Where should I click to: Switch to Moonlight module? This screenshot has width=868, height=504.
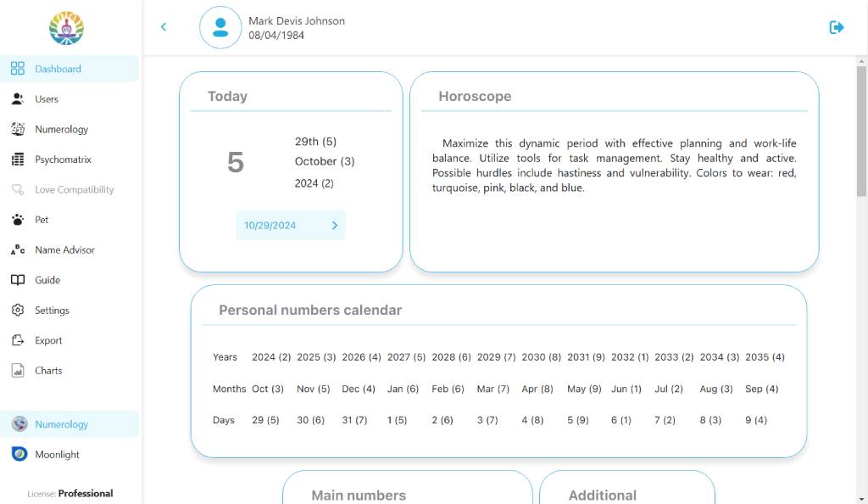(70, 454)
